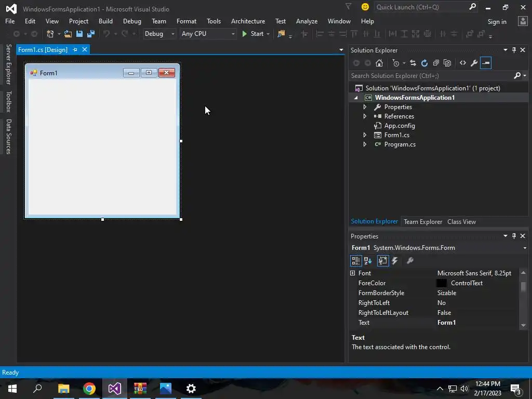Click the Search Solution Explorer field
532x399 pixels.
[x=431, y=76]
